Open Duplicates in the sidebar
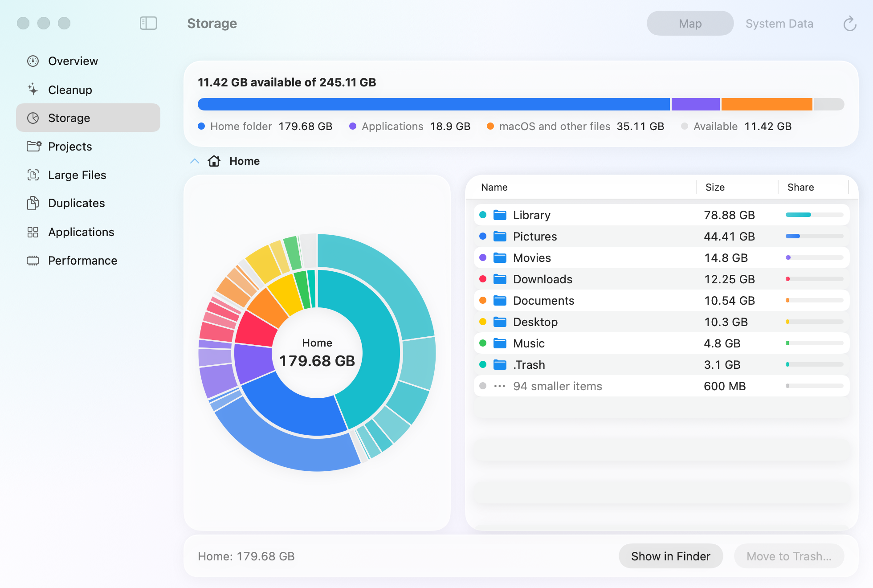The height and width of the screenshot is (588, 873). click(x=88, y=203)
